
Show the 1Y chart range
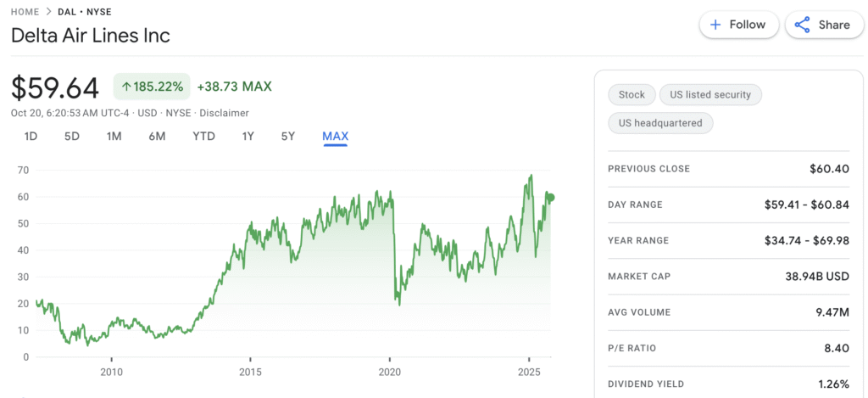(248, 137)
